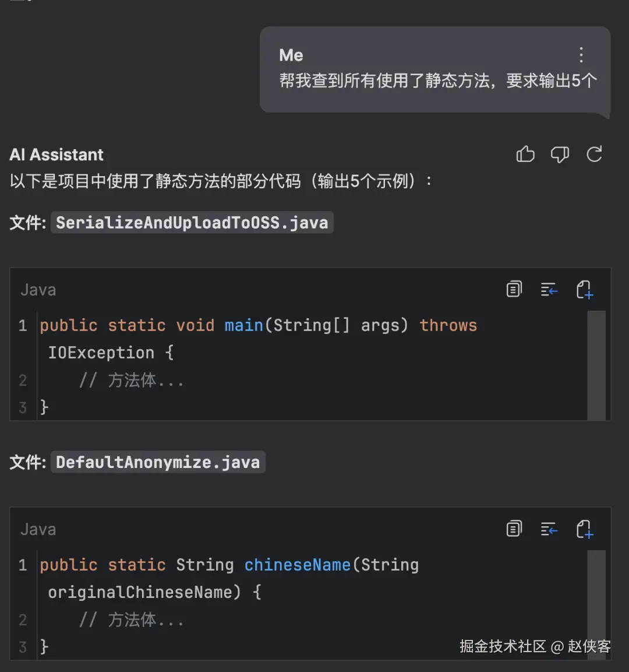Copy the chineseName code snippet
The height and width of the screenshot is (672, 629).
[x=514, y=529]
